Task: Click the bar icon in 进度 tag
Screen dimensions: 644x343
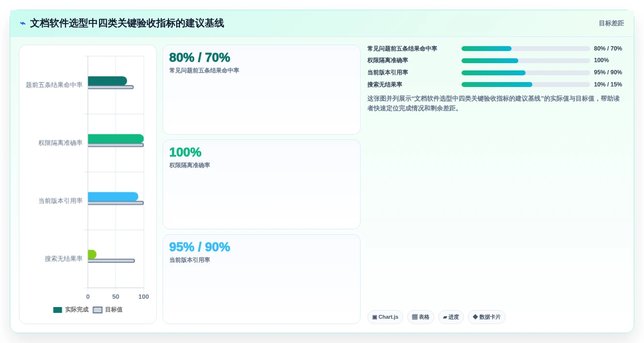Action: tap(445, 317)
